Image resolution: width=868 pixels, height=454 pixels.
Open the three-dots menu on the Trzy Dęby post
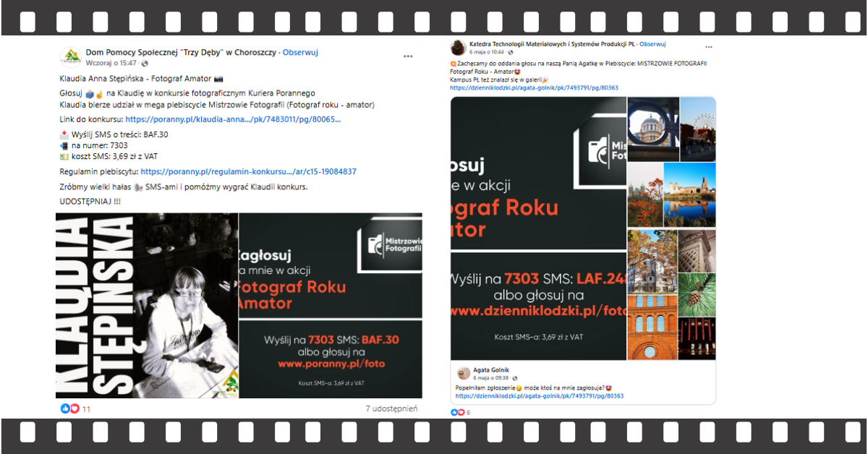point(408,56)
